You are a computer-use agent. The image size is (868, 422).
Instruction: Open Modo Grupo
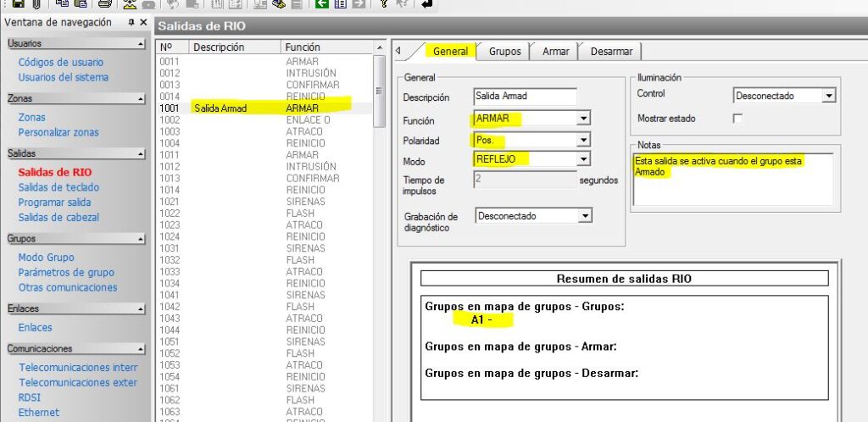46,257
